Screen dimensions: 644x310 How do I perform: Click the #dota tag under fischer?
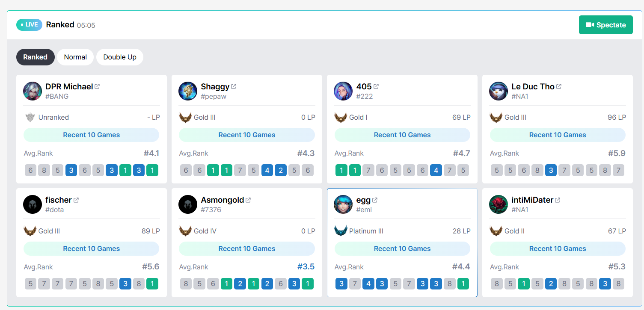[54, 210]
